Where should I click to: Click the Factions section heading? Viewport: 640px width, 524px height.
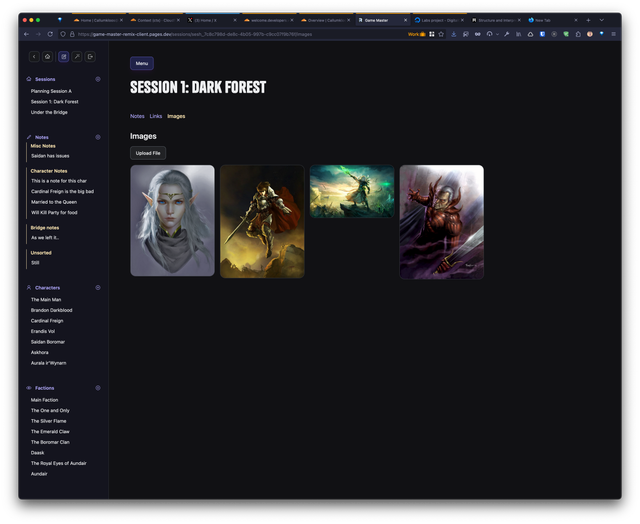44,388
